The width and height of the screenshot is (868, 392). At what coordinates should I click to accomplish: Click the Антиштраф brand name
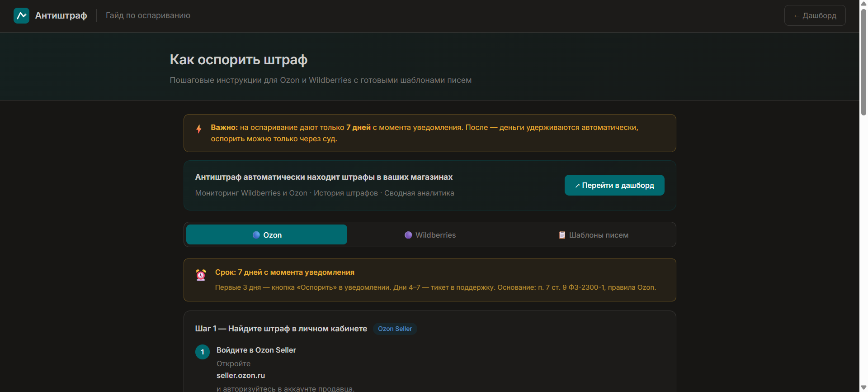coord(61,15)
